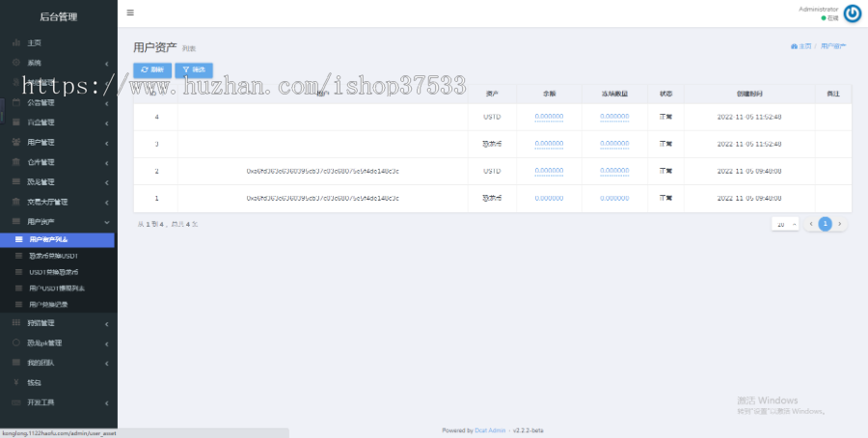Collapse the 用户资产 sidebar menu
Screen dimensions: 868x438
click(x=59, y=222)
